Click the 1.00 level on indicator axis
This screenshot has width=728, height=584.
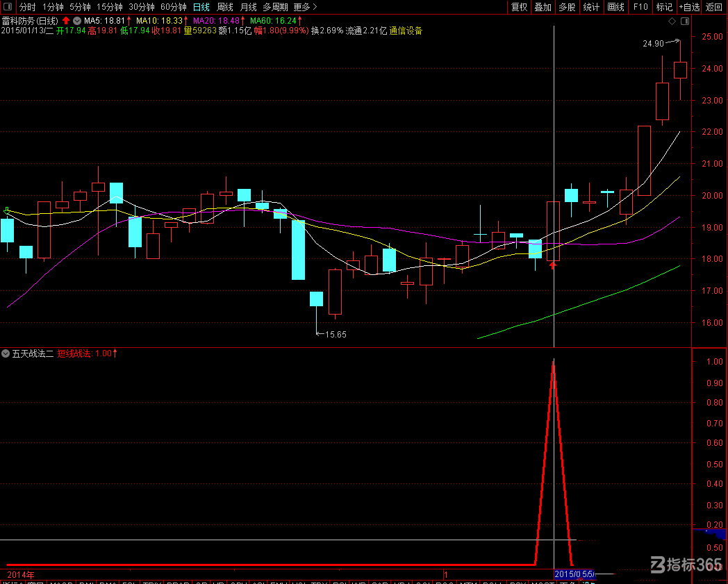coord(715,362)
